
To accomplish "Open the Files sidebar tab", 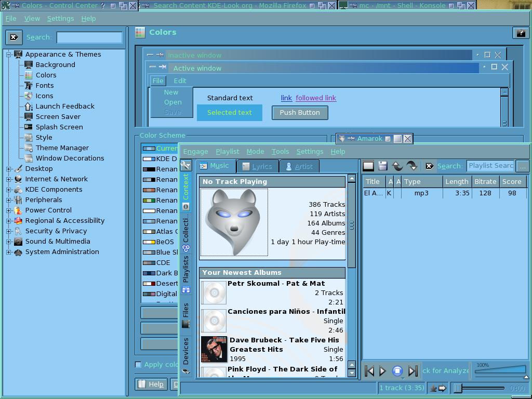I will tap(185, 315).
